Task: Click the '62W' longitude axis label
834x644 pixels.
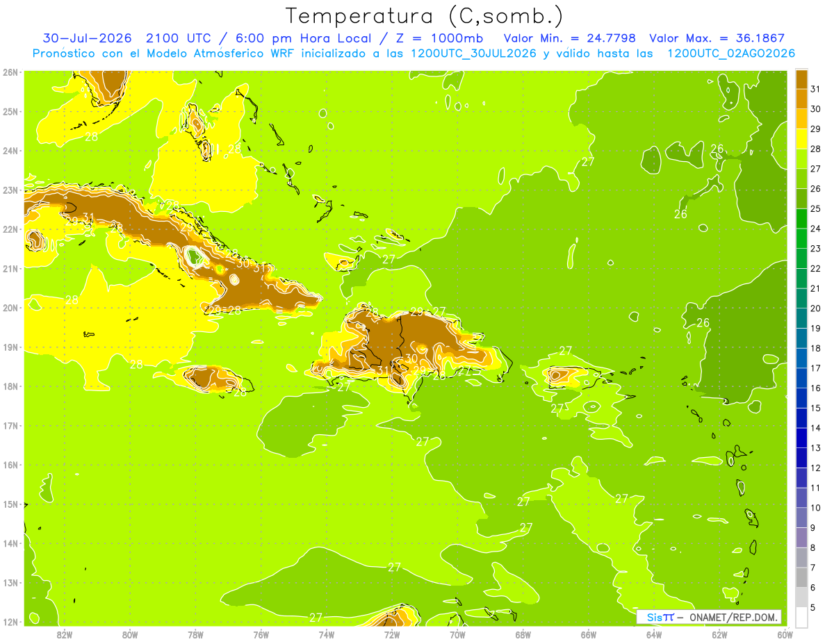Action: (719, 634)
